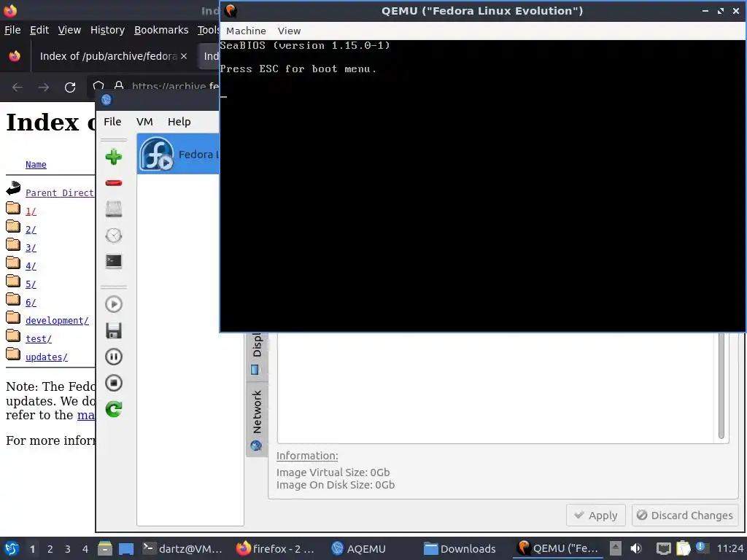Click the clock icon in AQEMU toolbar

113,236
